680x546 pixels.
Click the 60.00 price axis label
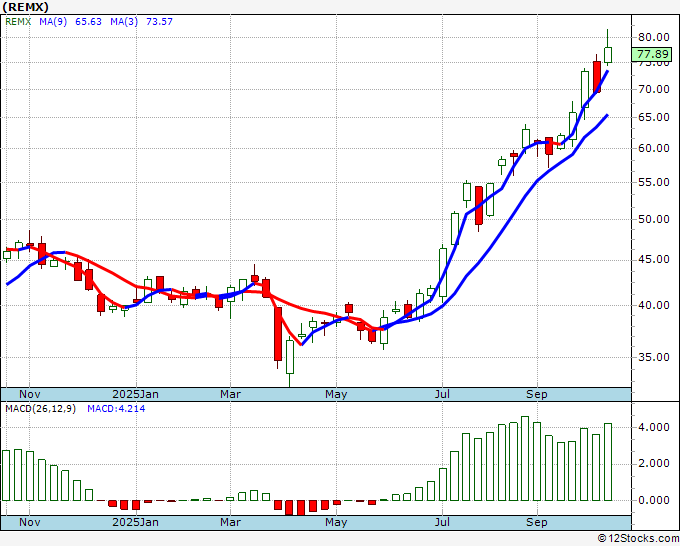654,148
